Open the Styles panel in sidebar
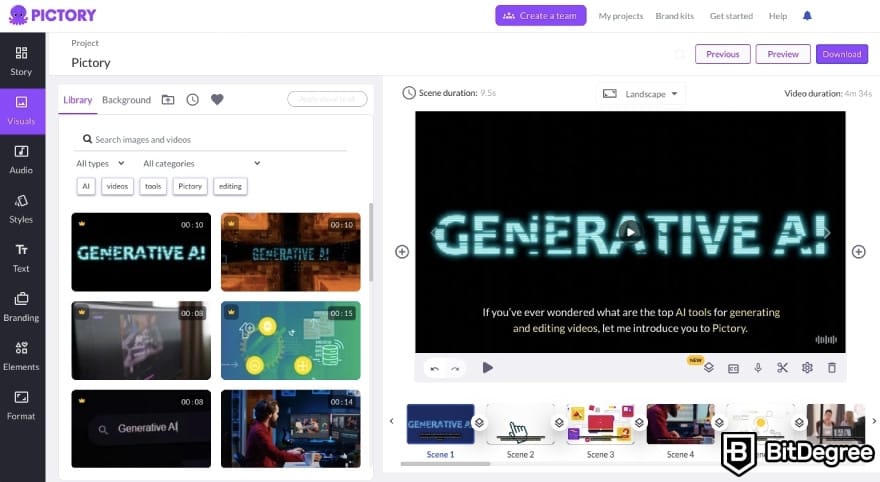Screen dimensions: 880x482 click(x=21, y=209)
